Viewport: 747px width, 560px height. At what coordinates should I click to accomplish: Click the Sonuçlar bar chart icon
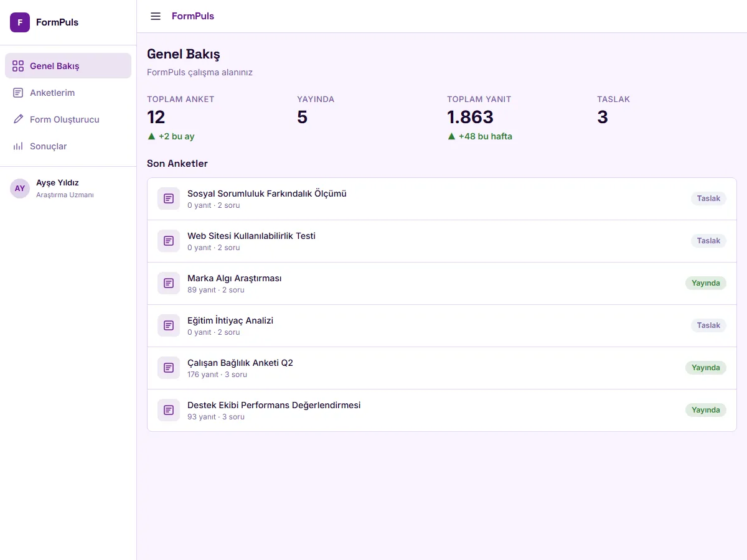click(x=18, y=146)
